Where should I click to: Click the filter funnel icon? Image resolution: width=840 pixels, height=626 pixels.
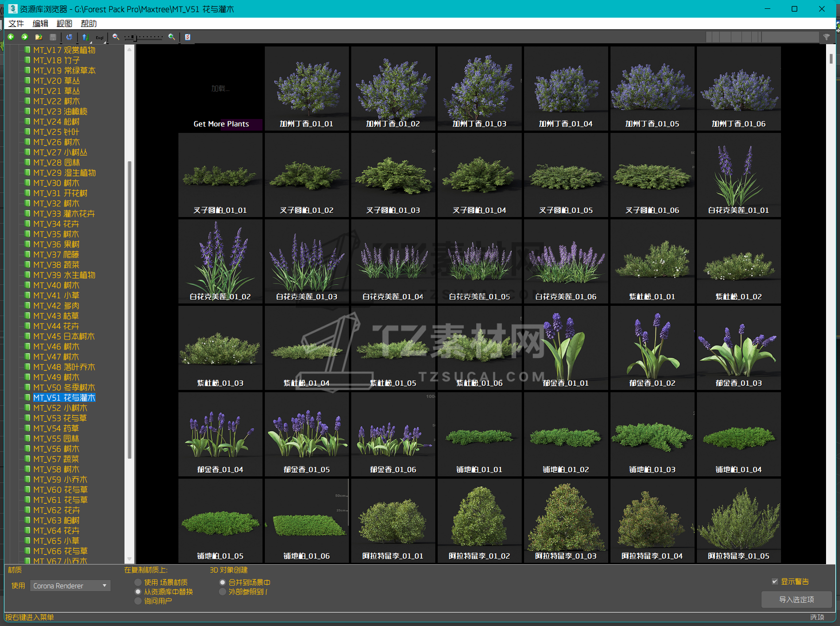(x=827, y=37)
